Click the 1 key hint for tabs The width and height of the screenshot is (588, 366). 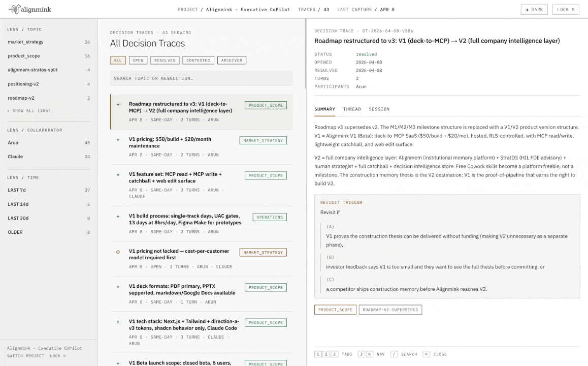click(x=318, y=354)
